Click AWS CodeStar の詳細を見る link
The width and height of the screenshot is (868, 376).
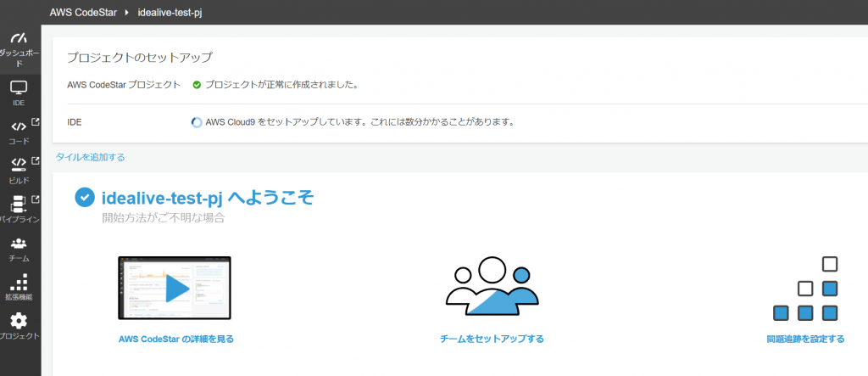[176, 339]
